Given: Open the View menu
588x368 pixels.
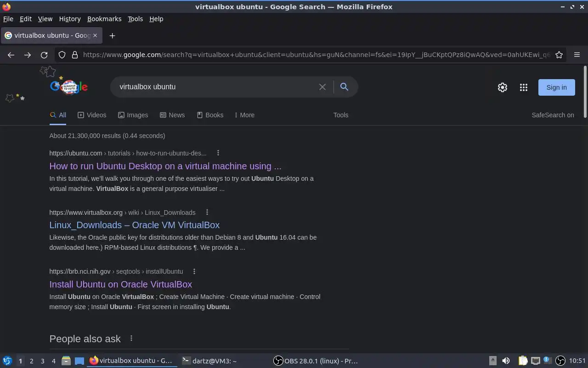Looking at the screenshot, I should tap(45, 19).
